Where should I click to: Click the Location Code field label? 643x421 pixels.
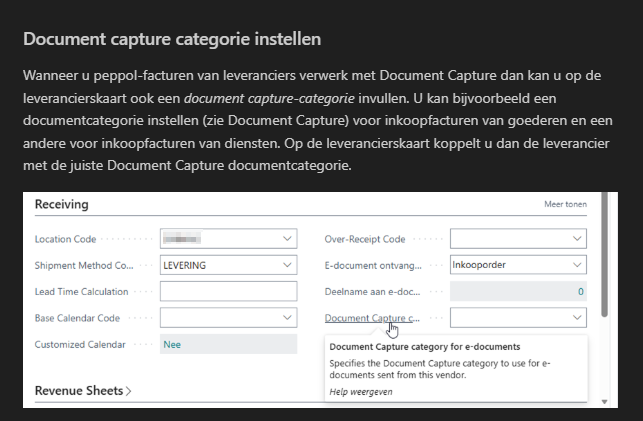pos(68,240)
